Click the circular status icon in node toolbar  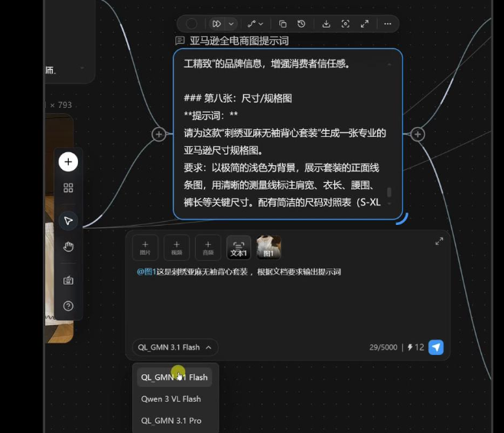click(191, 24)
